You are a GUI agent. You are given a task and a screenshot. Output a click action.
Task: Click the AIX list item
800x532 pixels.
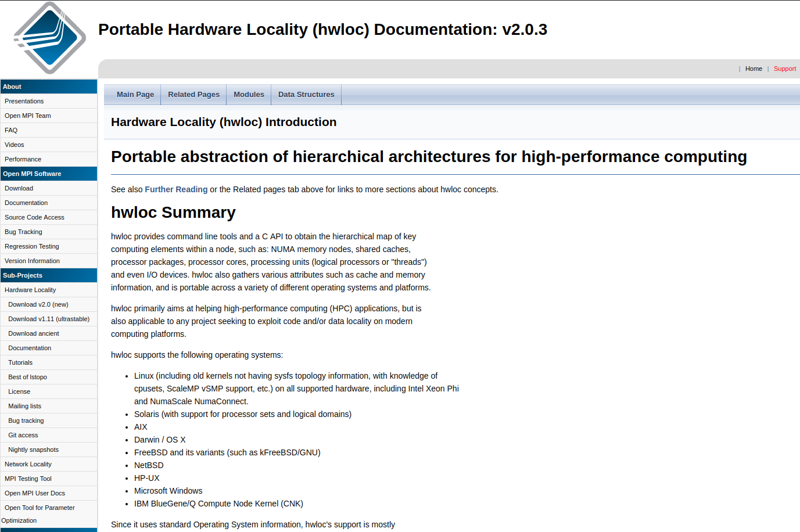coord(141,427)
